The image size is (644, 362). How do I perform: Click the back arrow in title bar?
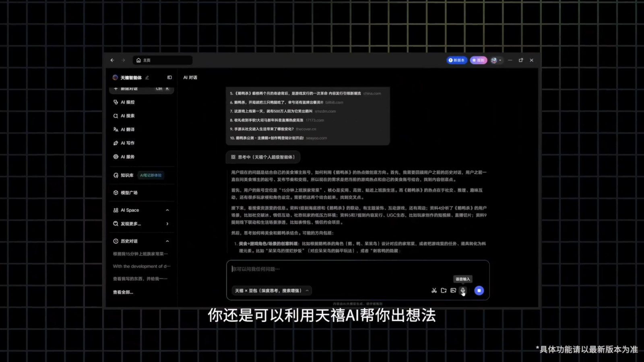click(x=112, y=60)
